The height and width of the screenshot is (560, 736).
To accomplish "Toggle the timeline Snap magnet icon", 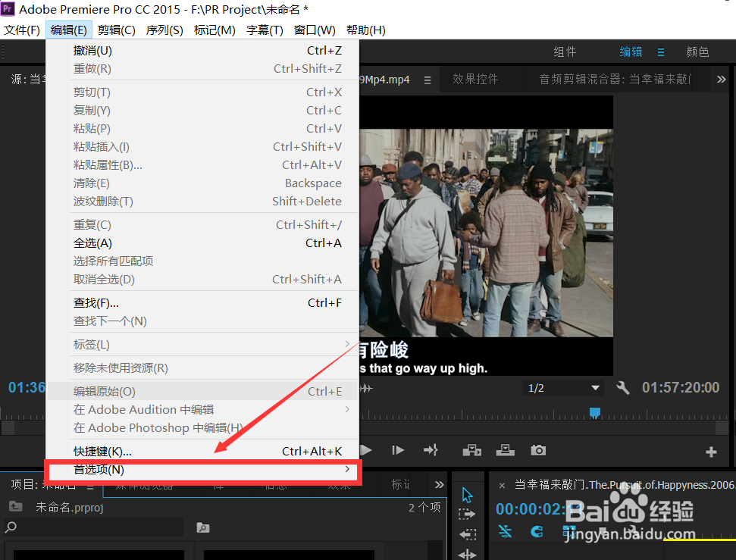I will tap(537, 531).
